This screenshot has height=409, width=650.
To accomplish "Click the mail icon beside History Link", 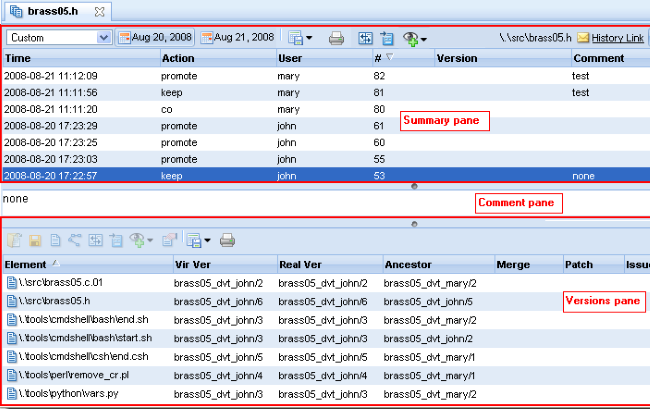I will point(583,38).
